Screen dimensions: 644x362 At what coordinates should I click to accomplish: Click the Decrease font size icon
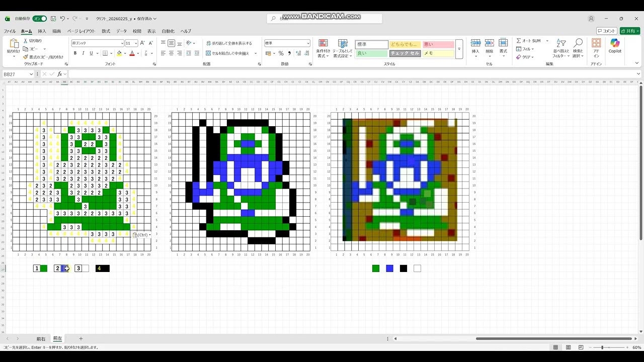click(150, 43)
